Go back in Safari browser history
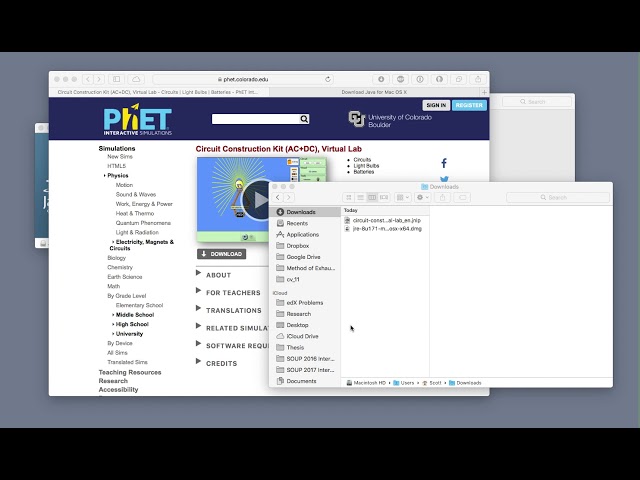The height and width of the screenshot is (480, 640). (88, 79)
